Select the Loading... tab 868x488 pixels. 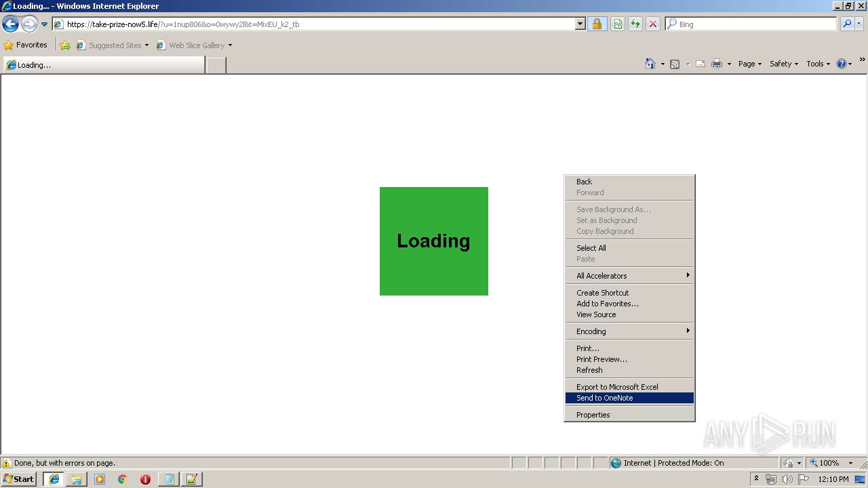(104, 65)
